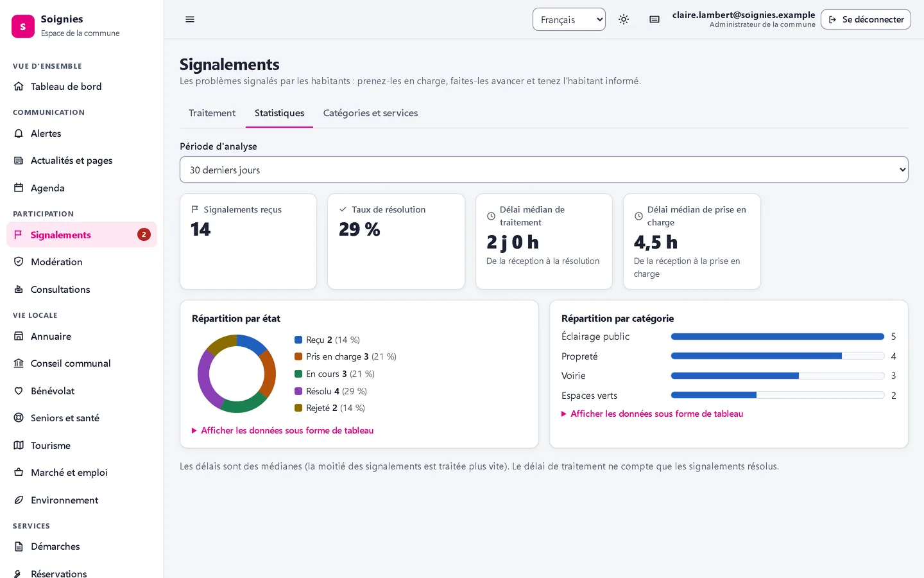The height and width of the screenshot is (578, 924).
Task: Click the Consultations ballot icon
Action: tap(19, 290)
